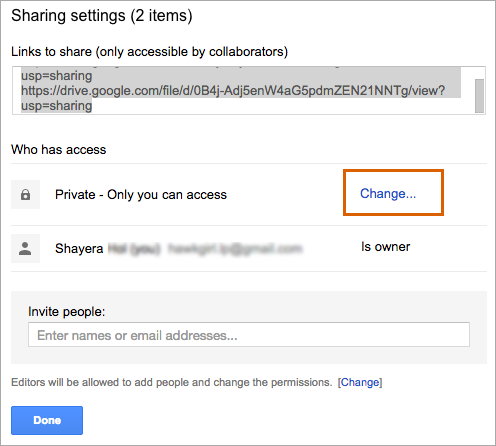Click the person icon next to Shayera

point(25,248)
